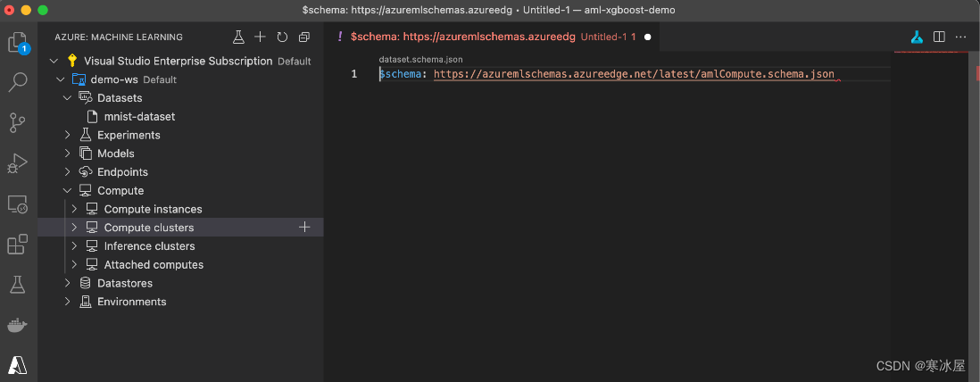Click the Datasets node icon
Screen dimensions: 980x382
pyautogui.click(x=85, y=97)
